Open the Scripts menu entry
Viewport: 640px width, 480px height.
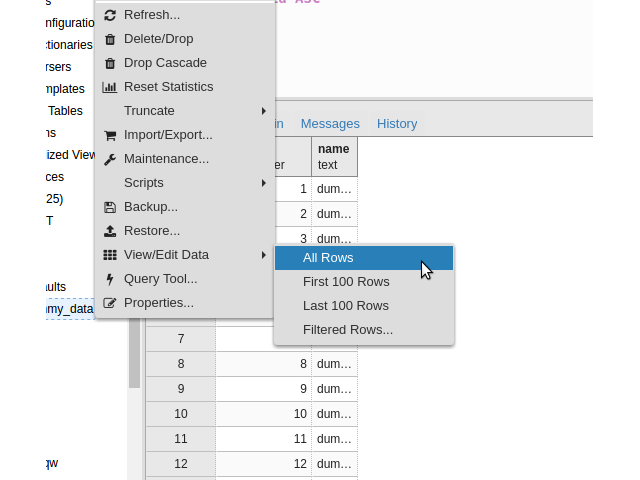coord(184,183)
